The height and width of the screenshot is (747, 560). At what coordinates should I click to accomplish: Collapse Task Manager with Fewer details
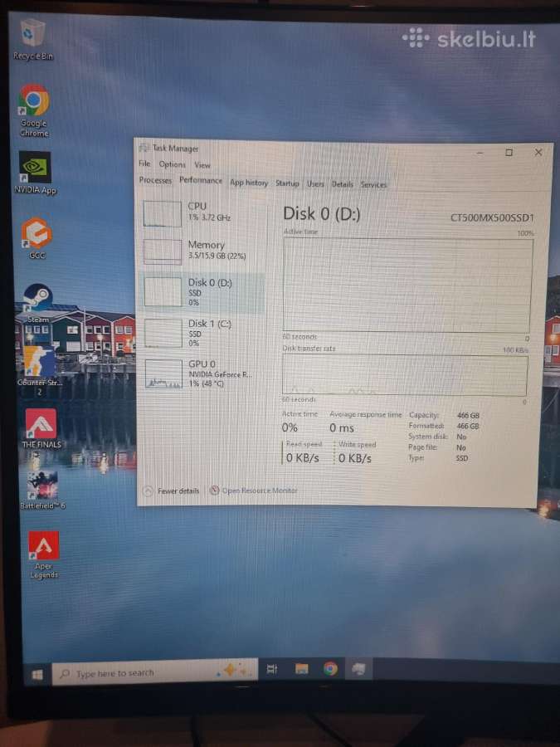click(x=172, y=491)
